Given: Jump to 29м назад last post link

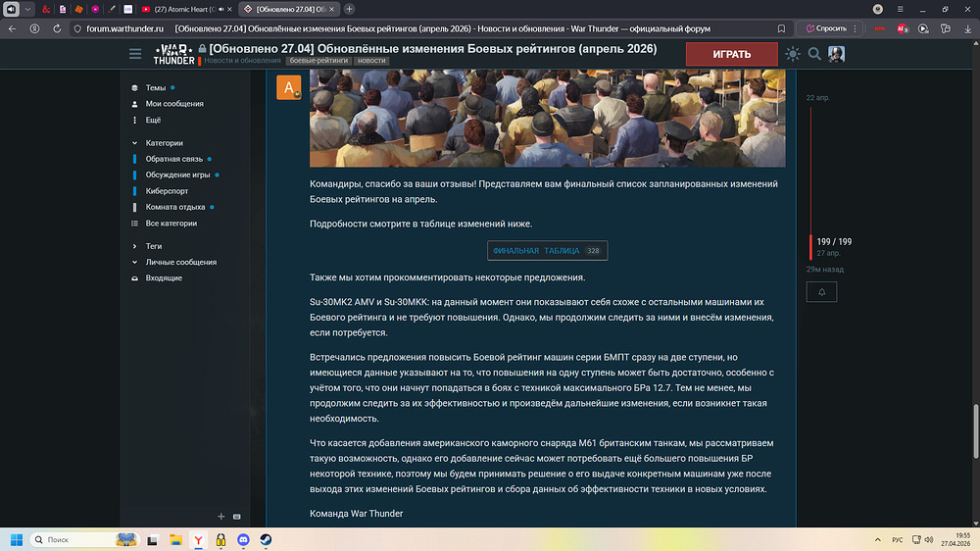Looking at the screenshot, I should point(824,270).
